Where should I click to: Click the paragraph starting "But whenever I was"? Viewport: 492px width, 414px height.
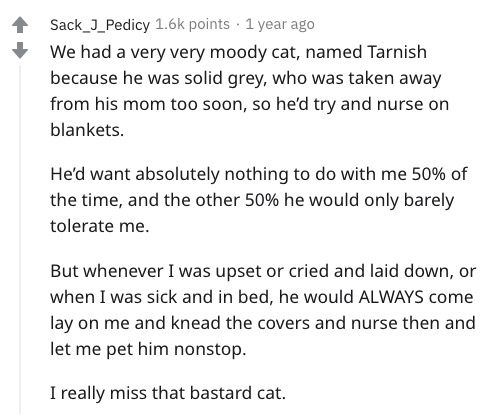pos(263,310)
